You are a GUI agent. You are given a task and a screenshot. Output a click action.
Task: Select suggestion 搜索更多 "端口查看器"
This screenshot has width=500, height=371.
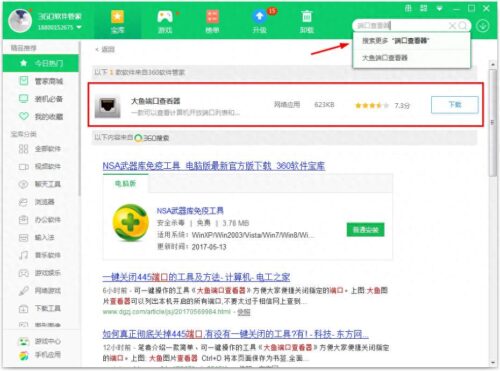tap(412, 41)
